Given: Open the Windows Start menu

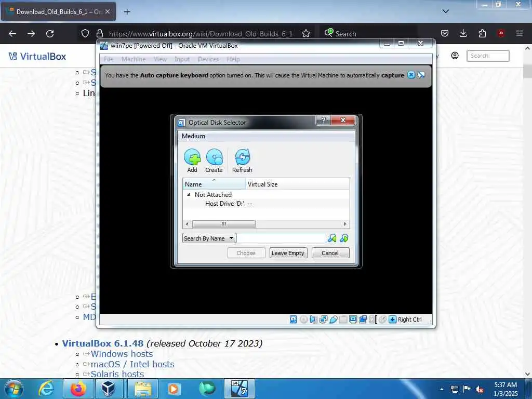Looking at the screenshot, I should [x=14, y=389].
